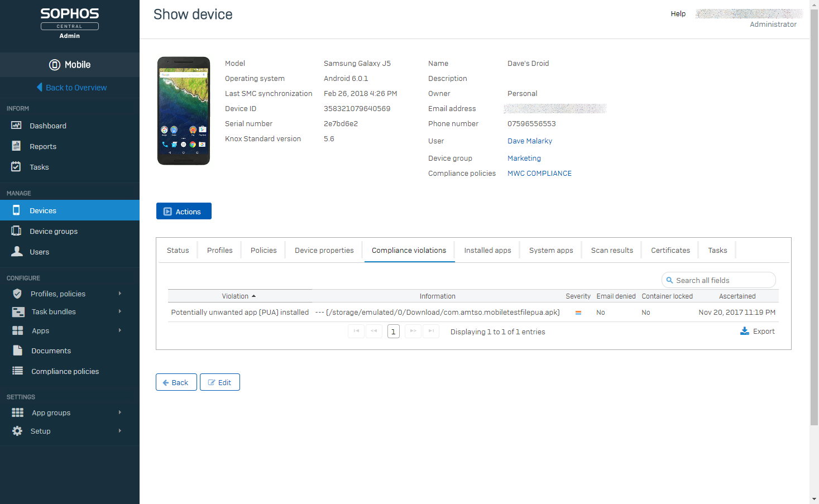Open the Installed apps tab
This screenshot has width=819, height=504.
pos(488,250)
